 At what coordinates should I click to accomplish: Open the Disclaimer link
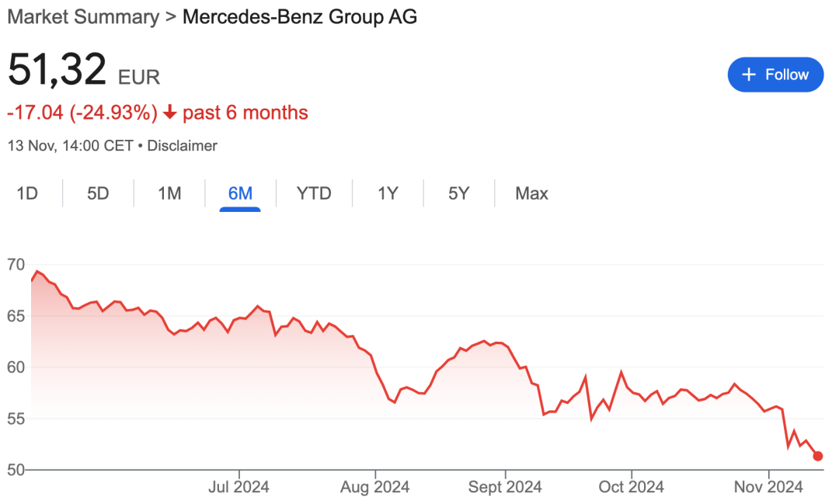[x=182, y=145]
